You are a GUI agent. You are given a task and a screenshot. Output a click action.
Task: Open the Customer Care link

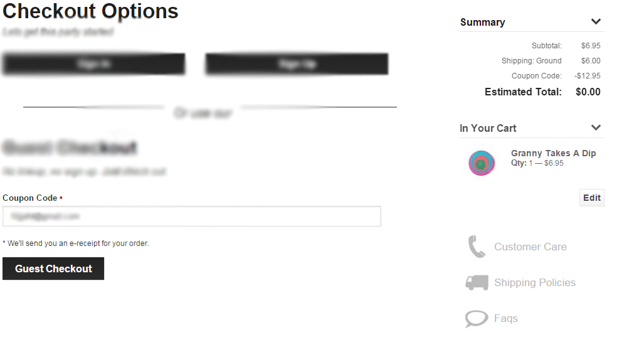531,247
